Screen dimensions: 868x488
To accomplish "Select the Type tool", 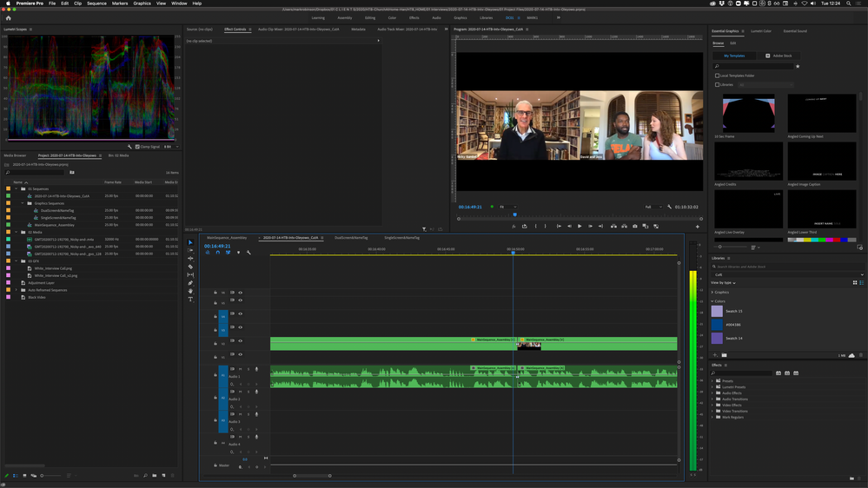I will [190, 300].
